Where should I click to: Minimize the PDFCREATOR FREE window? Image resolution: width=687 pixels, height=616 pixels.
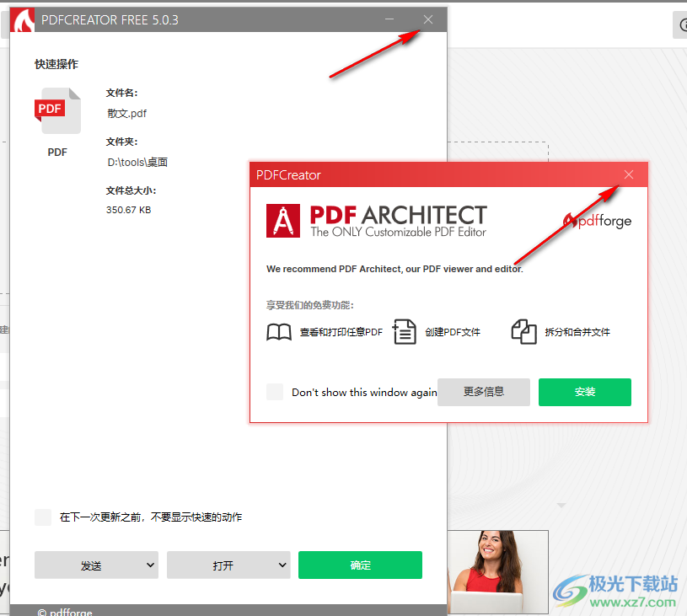tap(389, 19)
